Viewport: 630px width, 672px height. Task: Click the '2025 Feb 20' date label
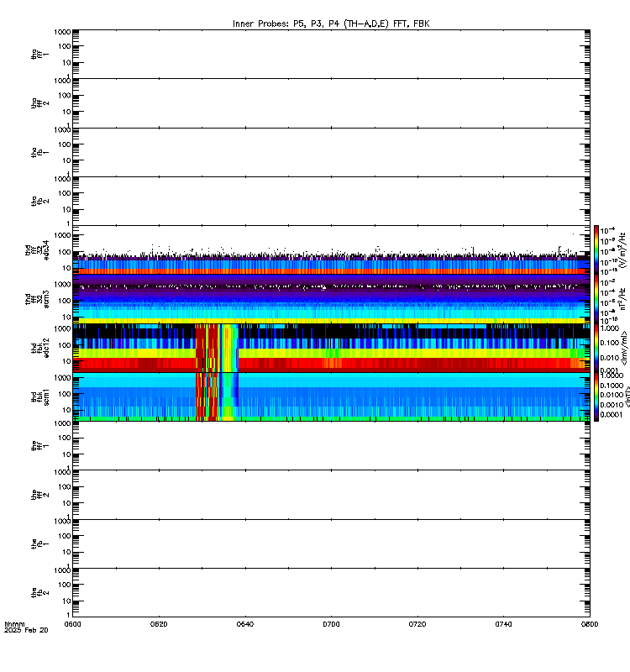[26, 630]
